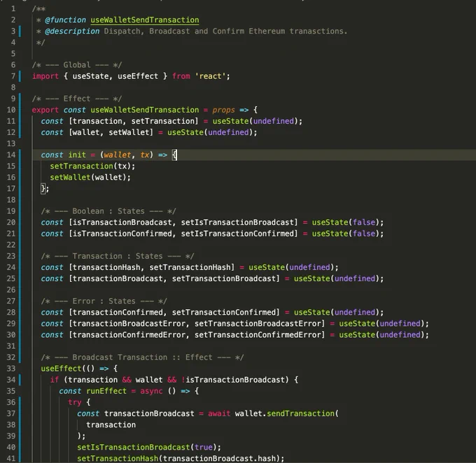This screenshot has height=463, width=476.
Task: Click the @function tag on line 2
Action: coord(65,20)
